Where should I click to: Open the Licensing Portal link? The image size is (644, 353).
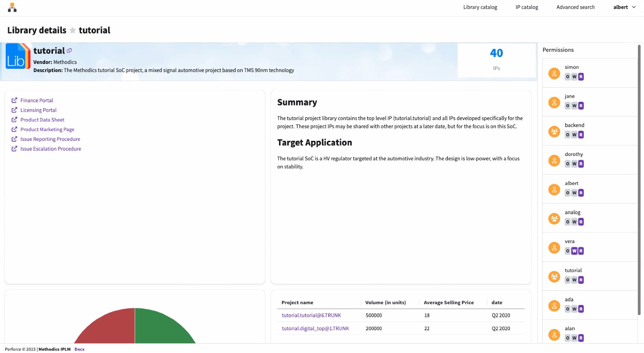(x=38, y=110)
